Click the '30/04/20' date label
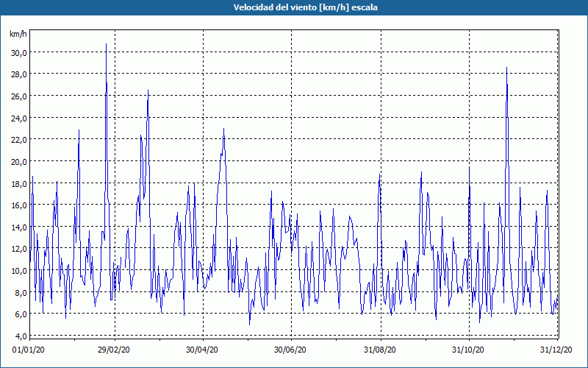Viewport: 588px width, 368px height. [202, 350]
